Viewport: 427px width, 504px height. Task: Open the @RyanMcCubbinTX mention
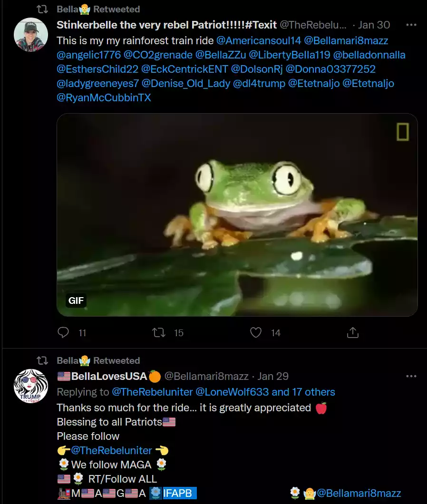coord(104,97)
